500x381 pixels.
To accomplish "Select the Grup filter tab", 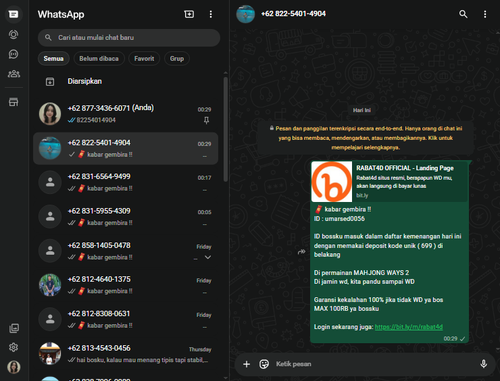I will (177, 59).
